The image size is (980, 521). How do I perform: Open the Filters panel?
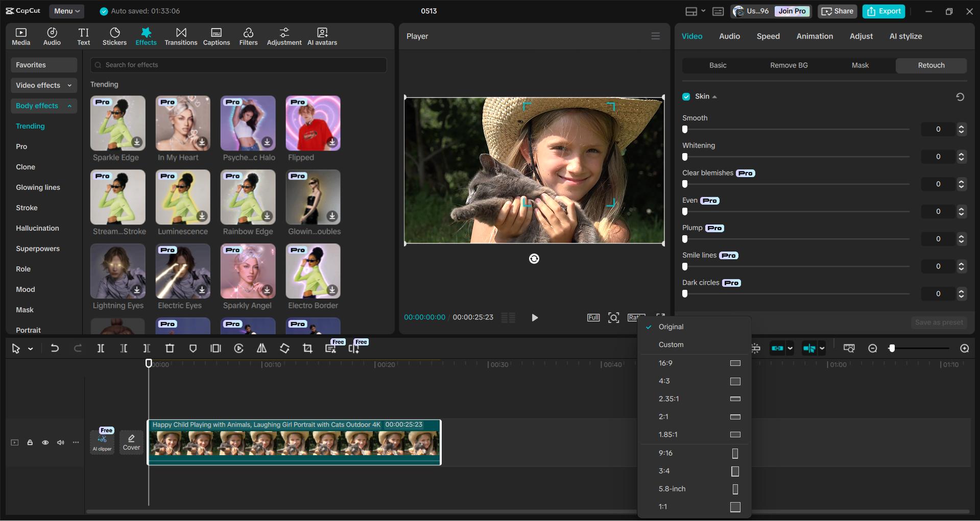pyautogui.click(x=248, y=36)
